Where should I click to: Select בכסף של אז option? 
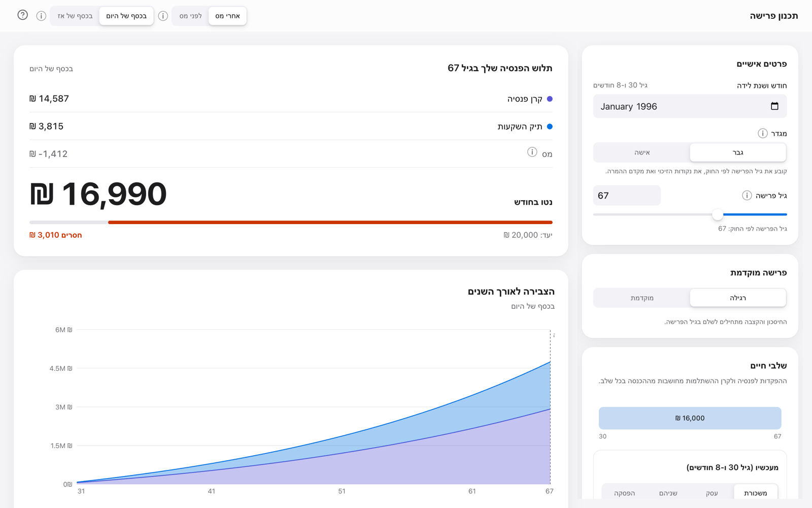pos(75,16)
